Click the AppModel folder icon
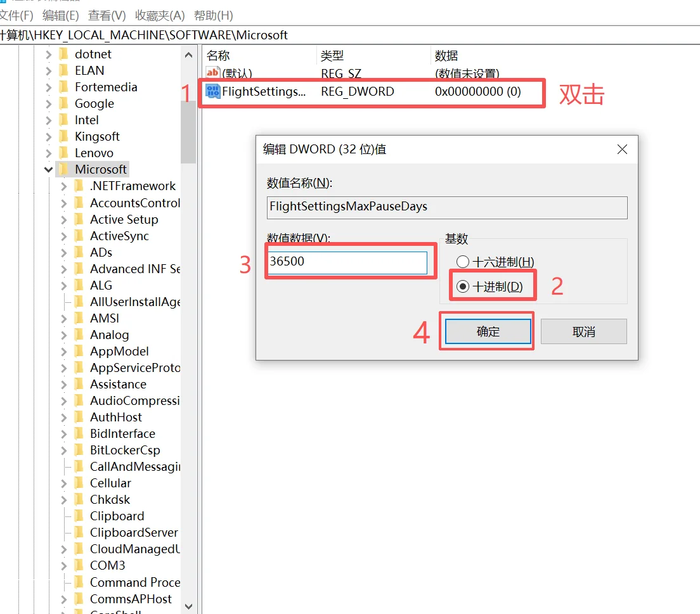This screenshot has height=614, width=700. (x=79, y=352)
